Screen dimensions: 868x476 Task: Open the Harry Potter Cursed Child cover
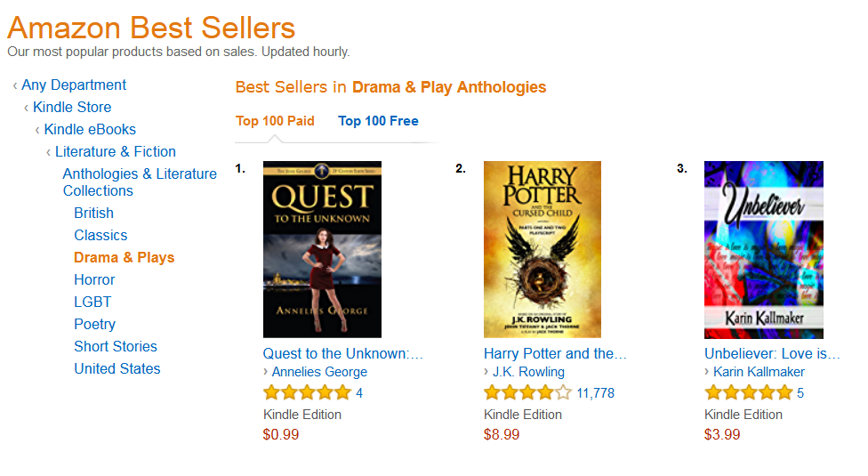542,249
